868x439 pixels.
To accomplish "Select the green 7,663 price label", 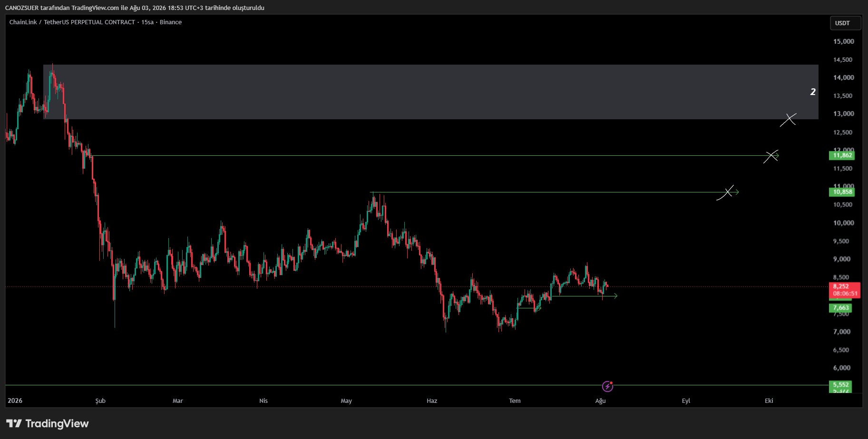I will [x=840, y=308].
